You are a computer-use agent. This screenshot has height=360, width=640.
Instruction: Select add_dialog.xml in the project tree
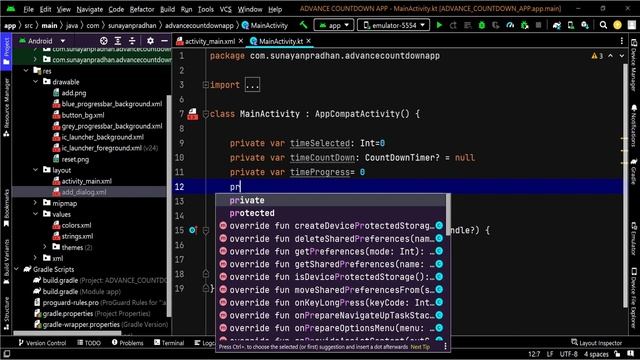click(x=84, y=192)
